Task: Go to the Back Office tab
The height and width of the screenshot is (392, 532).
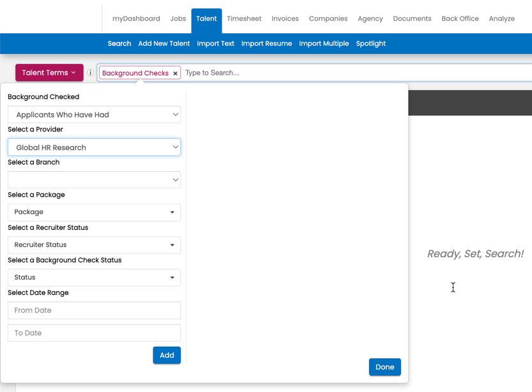Action: (460, 19)
